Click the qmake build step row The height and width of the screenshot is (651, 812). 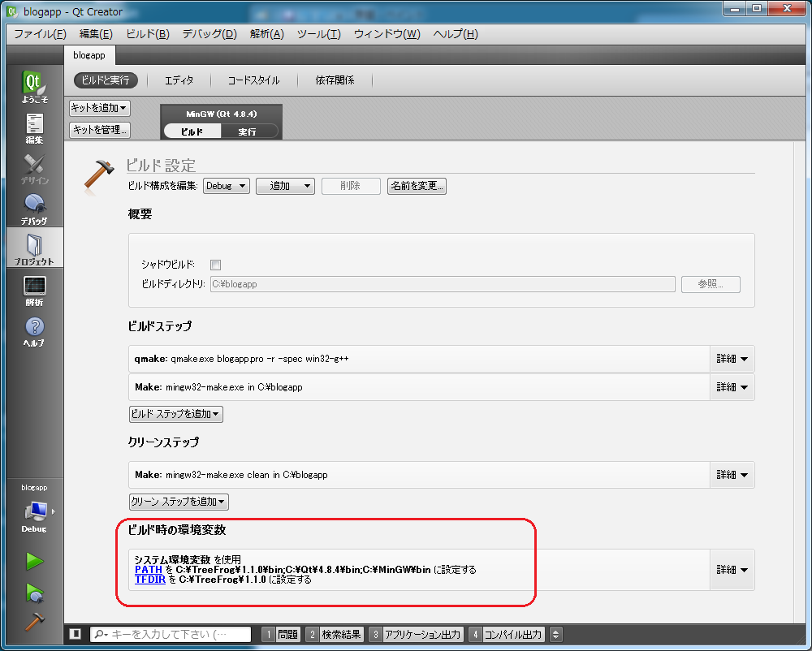pos(418,359)
